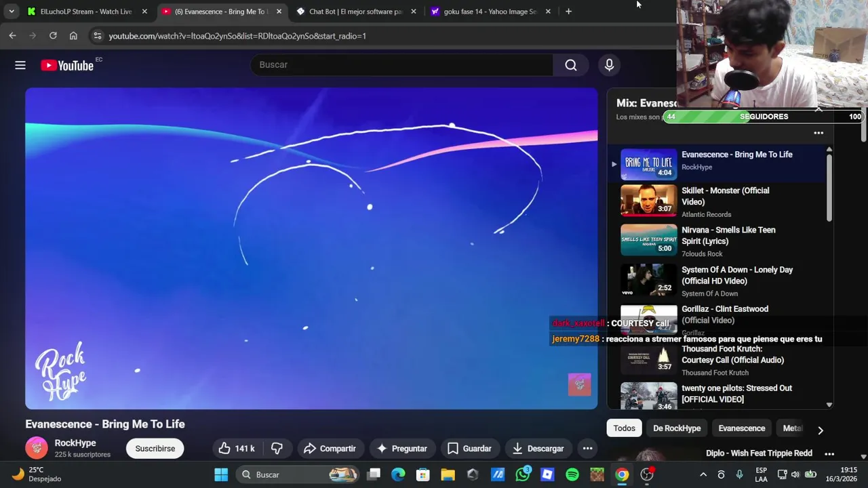Image resolution: width=868 pixels, height=488 pixels.
Task: Click the playlist vertical scrollbar thumb
Action: (829, 188)
